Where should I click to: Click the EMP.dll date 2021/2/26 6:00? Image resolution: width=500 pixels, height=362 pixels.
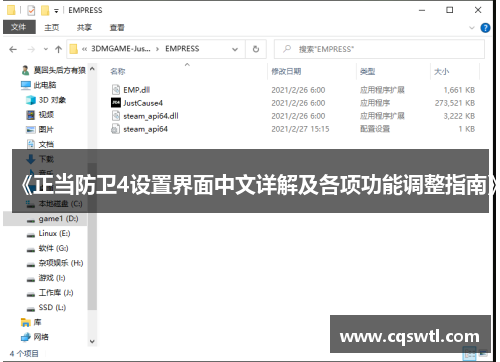(x=298, y=90)
